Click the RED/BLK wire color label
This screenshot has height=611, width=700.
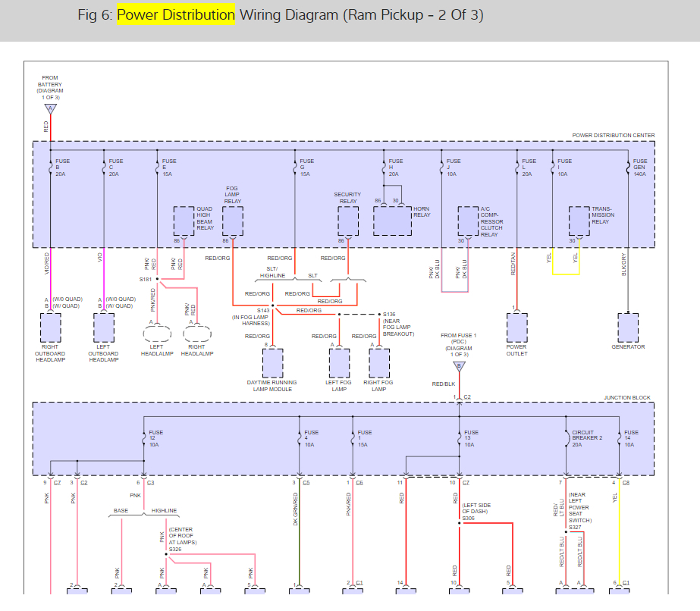(444, 384)
